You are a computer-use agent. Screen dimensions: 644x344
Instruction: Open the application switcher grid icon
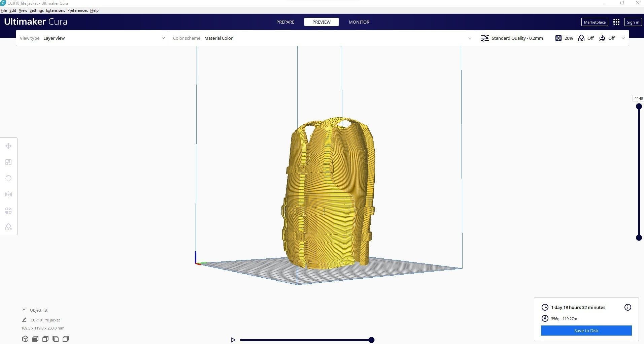[x=616, y=22]
